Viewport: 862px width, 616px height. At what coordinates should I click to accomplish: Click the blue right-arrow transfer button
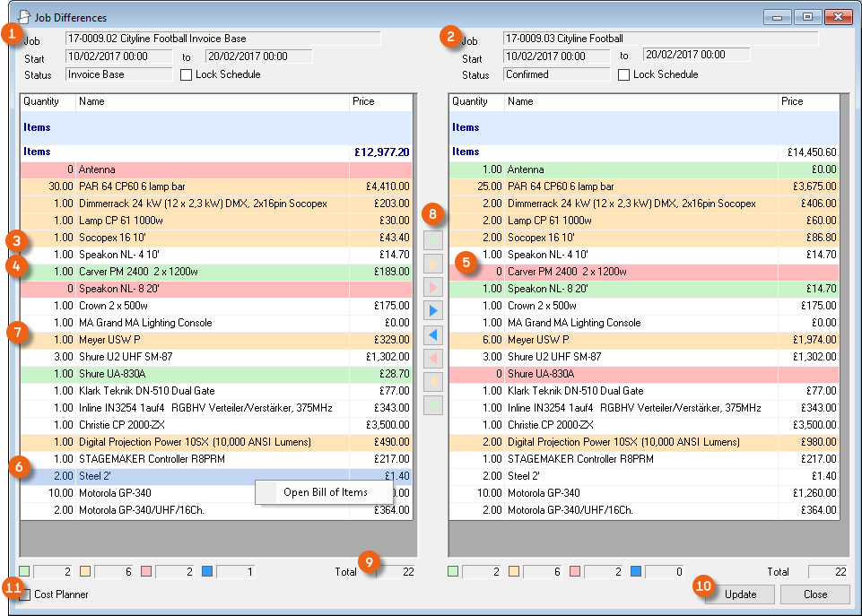click(x=432, y=311)
